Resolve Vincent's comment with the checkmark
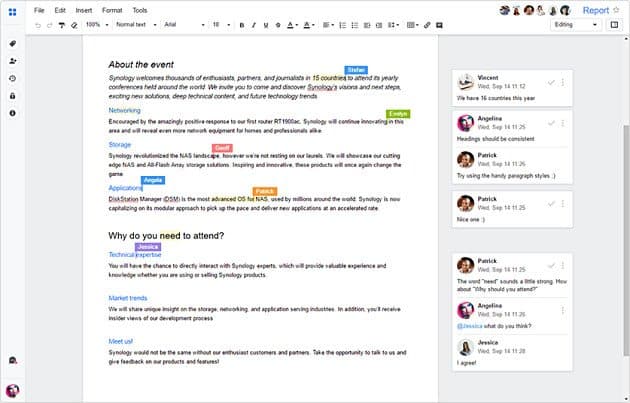The height and width of the screenshot is (403, 630). click(x=551, y=82)
